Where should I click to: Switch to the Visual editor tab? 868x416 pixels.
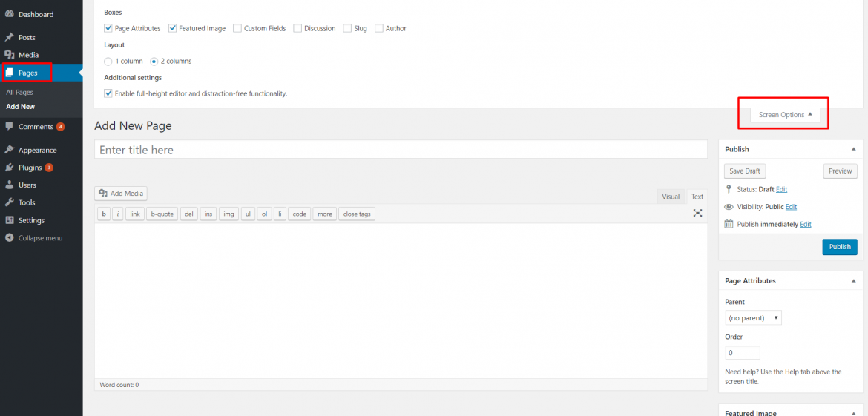671,197
